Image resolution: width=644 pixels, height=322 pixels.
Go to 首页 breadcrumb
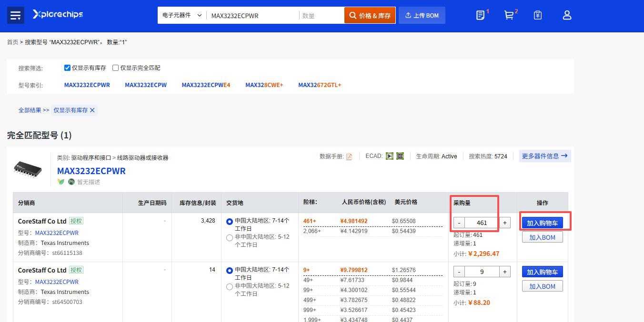[12, 42]
